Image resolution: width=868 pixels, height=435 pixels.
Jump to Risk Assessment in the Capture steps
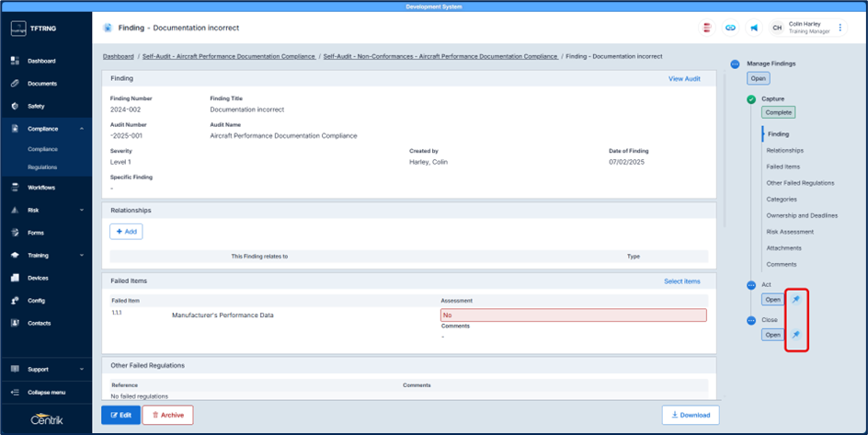pyautogui.click(x=790, y=232)
